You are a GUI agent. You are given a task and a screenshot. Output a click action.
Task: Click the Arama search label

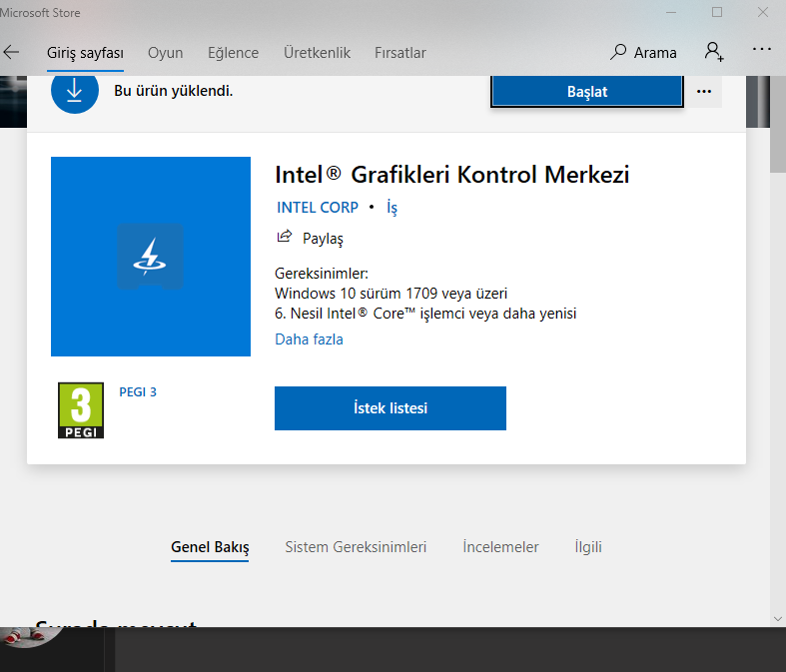pos(655,53)
